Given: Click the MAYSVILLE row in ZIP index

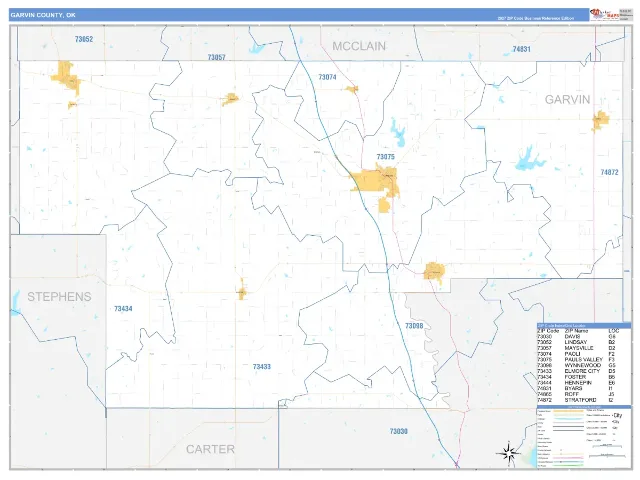Looking at the screenshot, I should tap(578, 348).
